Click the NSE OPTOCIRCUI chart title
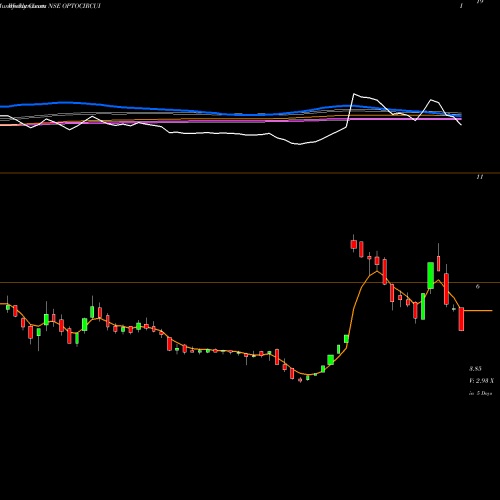Screen dimensions: 500x500 coord(74,6)
